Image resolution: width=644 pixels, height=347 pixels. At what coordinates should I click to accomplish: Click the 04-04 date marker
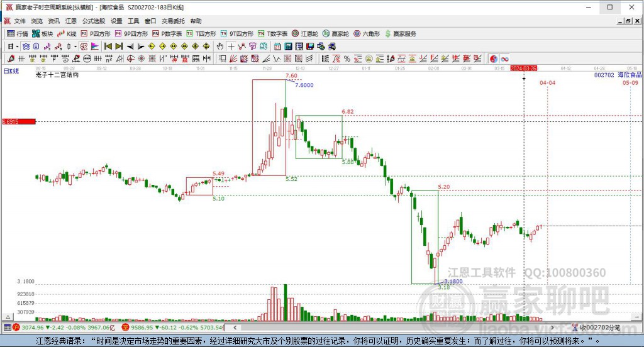547,82
